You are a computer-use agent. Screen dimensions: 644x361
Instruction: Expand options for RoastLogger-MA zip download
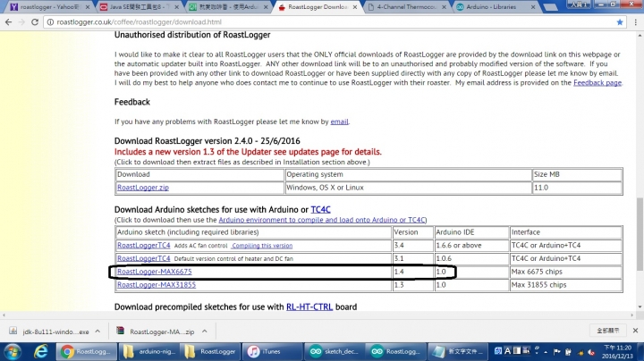coord(205,332)
